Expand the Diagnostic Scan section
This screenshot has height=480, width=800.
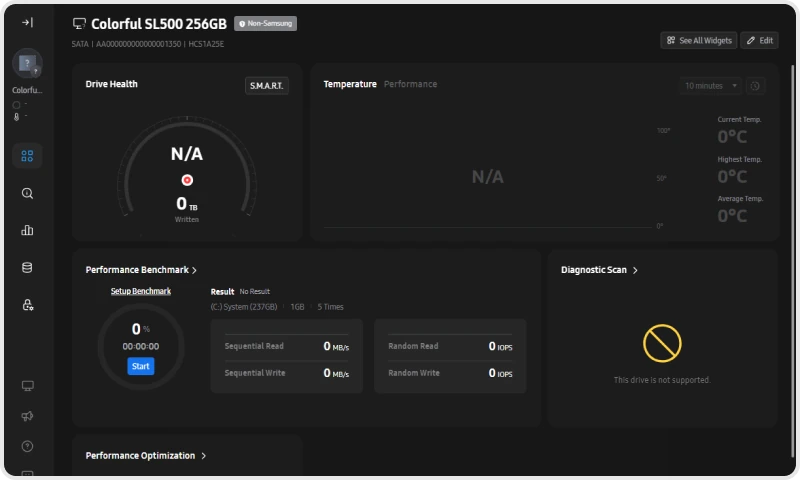point(599,270)
